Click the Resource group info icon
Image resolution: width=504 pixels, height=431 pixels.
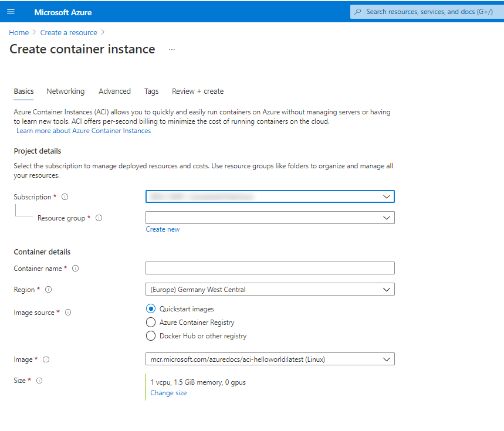pyautogui.click(x=99, y=218)
